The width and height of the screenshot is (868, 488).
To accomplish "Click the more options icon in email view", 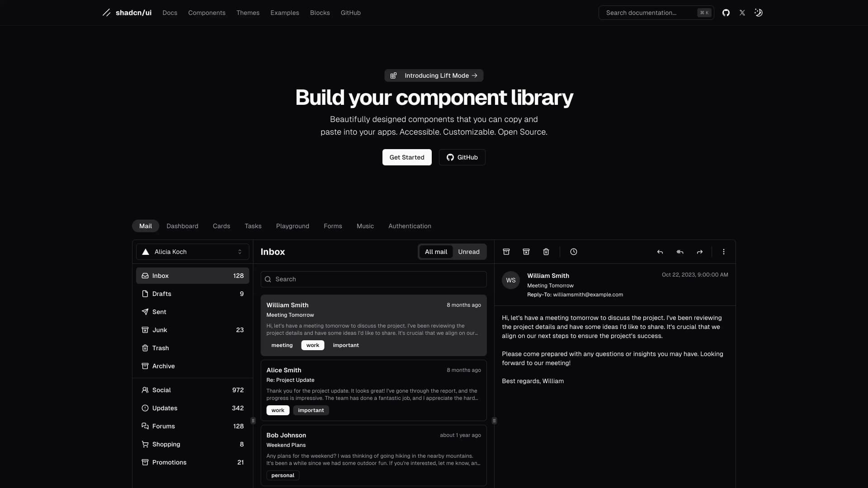I will coord(724,252).
